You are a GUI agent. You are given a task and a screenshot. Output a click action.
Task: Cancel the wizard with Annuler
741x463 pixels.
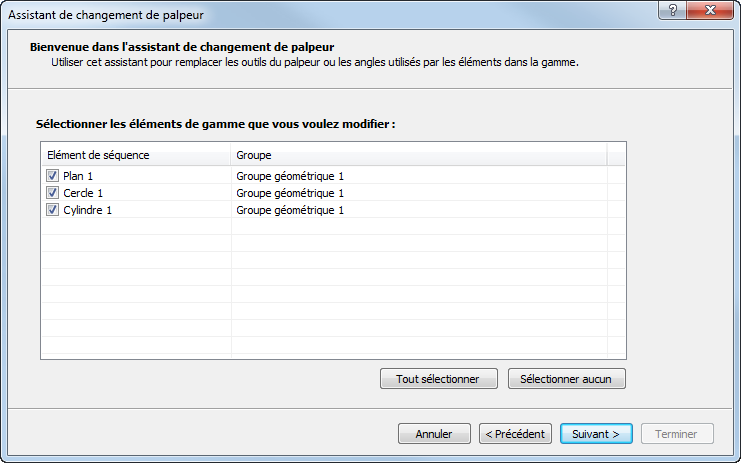pos(434,434)
